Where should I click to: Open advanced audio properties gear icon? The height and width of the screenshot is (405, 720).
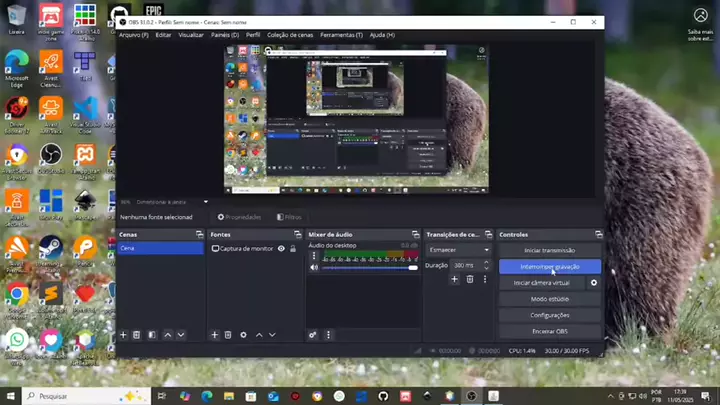tap(313, 335)
